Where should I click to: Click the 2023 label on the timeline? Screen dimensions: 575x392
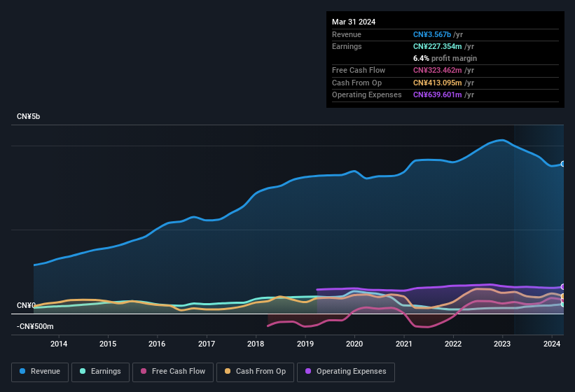click(x=502, y=344)
